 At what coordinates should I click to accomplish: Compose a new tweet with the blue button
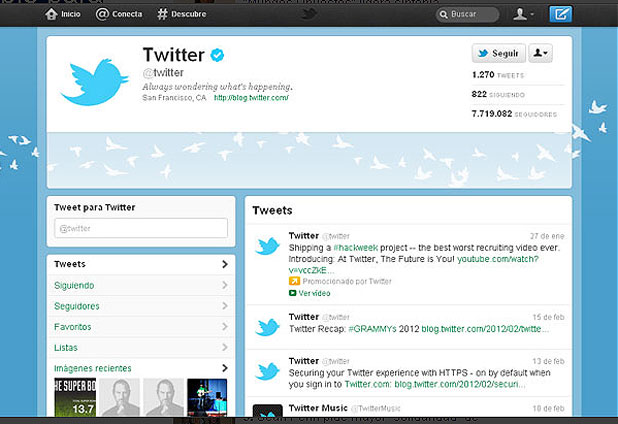(x=560, y=14)
